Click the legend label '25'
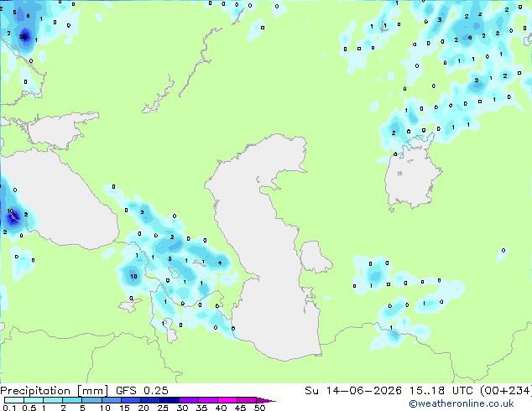The height and width of the screenshot is (411, 532). point(163,408)
